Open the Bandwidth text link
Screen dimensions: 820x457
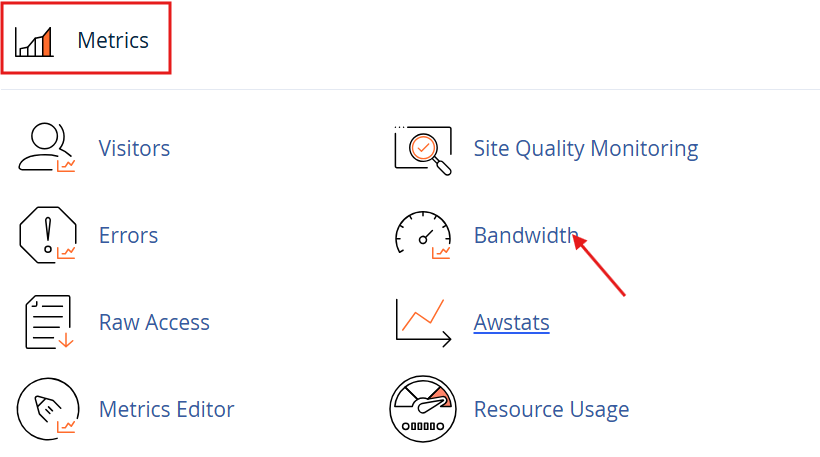click(525, 236)
